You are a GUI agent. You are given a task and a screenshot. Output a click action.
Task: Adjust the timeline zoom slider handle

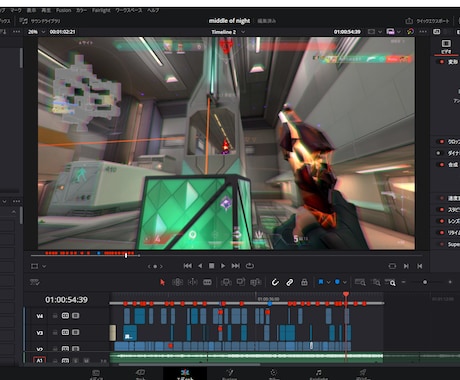click(x=425, y=282)
